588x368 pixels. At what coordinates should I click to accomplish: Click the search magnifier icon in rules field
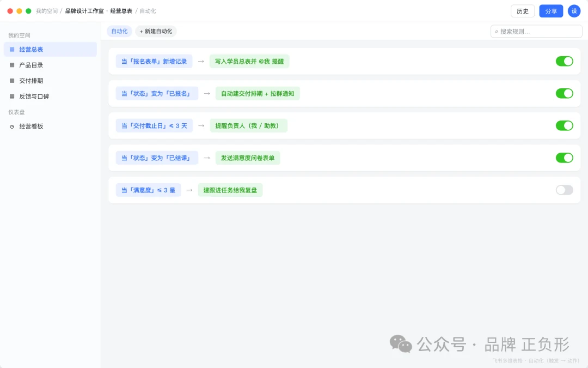497,32
